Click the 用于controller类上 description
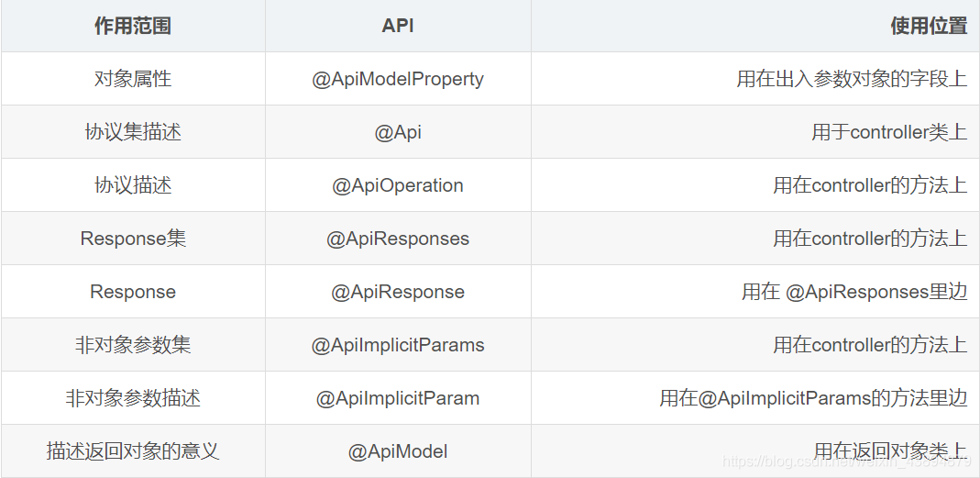The width and height of the screenshot is (980, 478). (x=889, y=132)
